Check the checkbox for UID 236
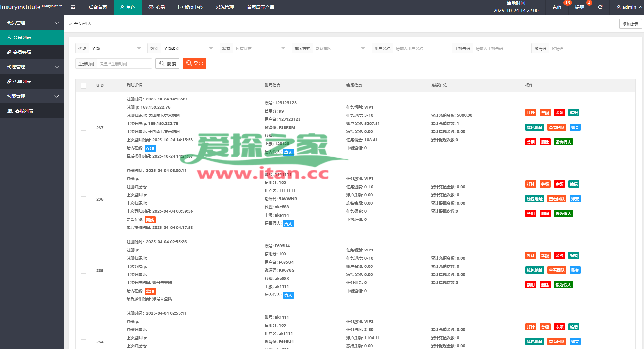Viewport: 644px width, 349px height. pos(84,199)
